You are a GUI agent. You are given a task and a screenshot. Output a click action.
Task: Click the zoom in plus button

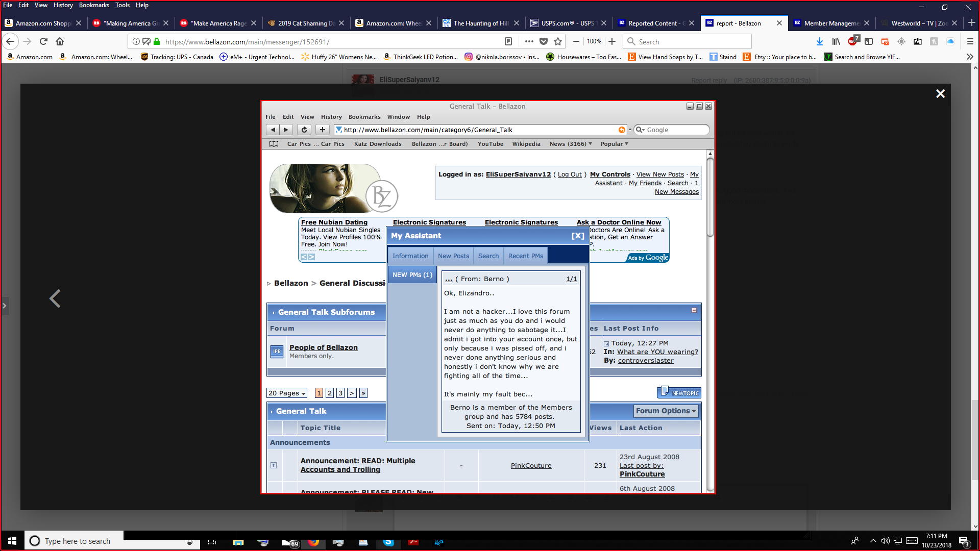point(612,41)
